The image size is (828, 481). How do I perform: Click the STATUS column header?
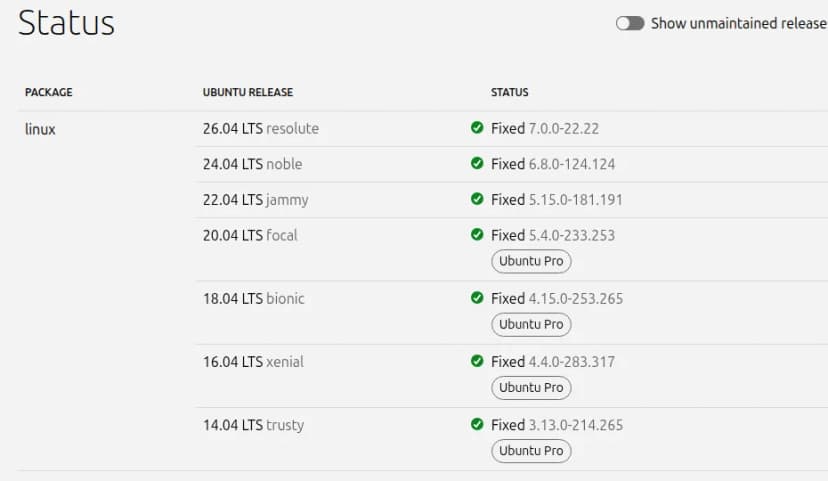(510, 92)
